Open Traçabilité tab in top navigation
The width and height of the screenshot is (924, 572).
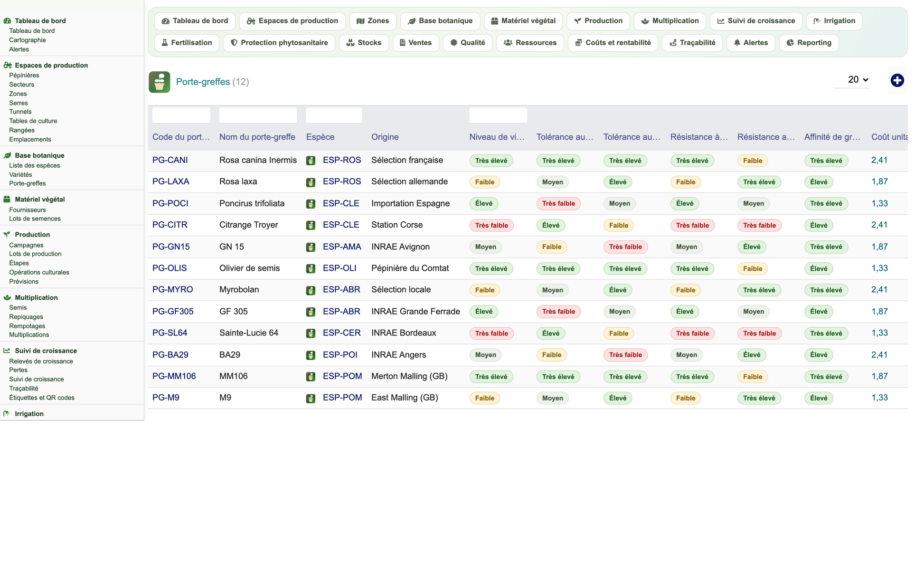tap(692, 43)
